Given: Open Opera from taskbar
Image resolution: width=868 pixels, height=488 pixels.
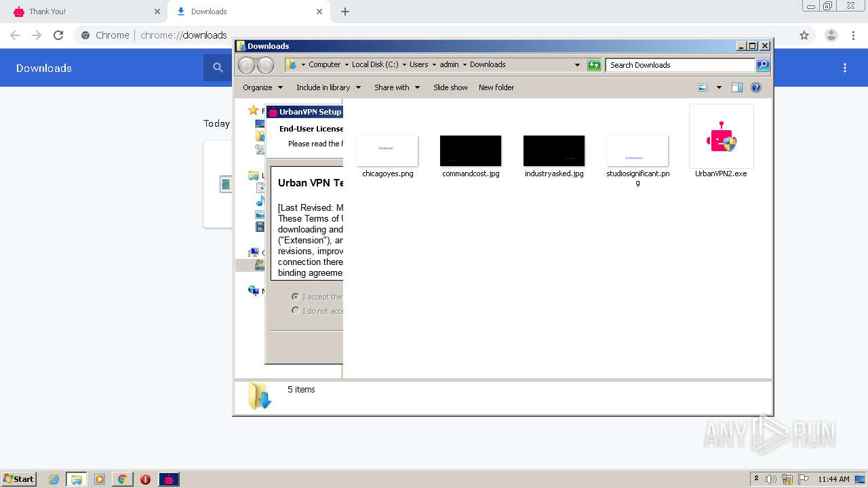Looking at the screenshot, I should pos(145,479).
